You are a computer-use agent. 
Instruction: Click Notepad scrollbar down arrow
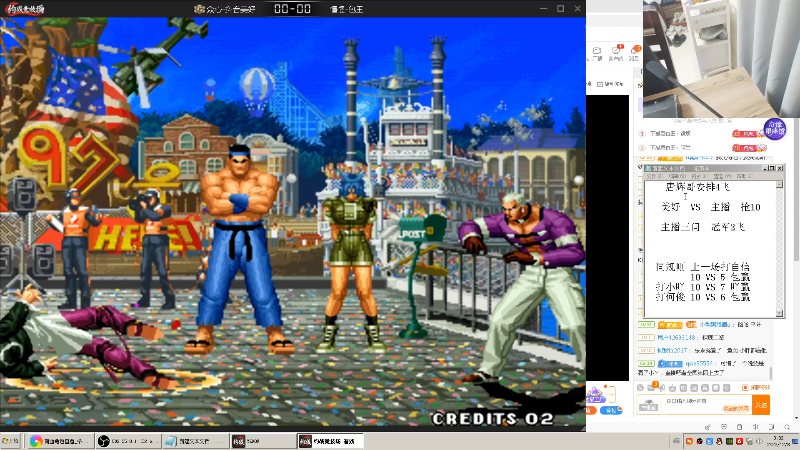click(x=779, y=313)
